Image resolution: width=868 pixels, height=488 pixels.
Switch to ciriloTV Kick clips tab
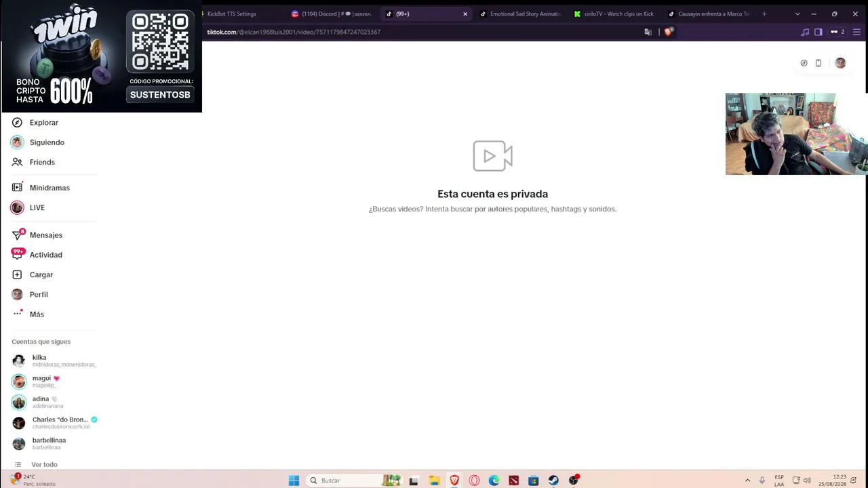click(615, 14)
